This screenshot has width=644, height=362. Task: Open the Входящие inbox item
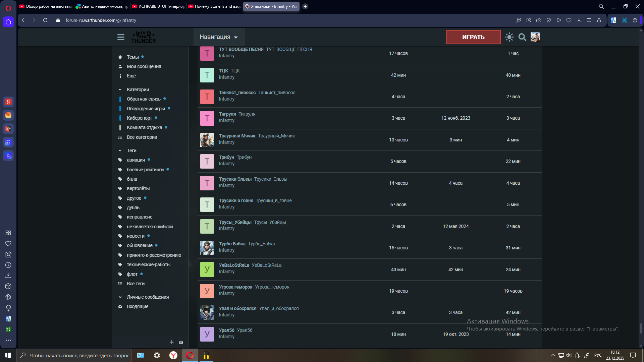coord(137,306)
